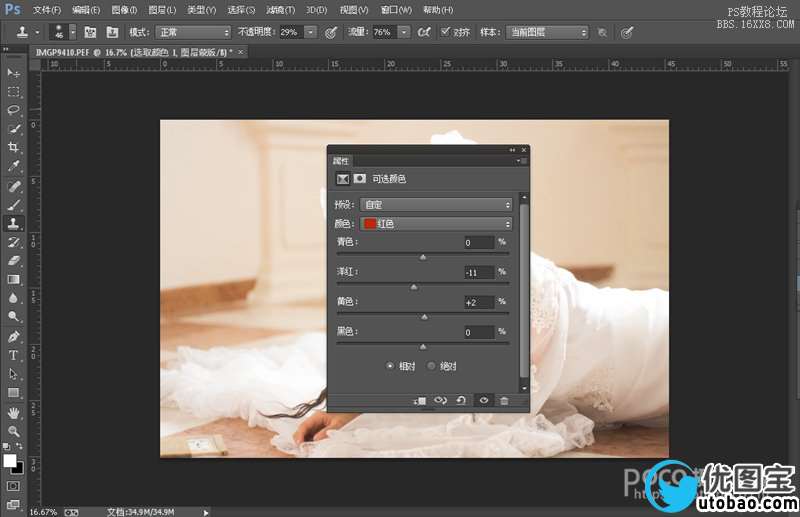This screenshot has width=800, height=517.
Task: Select the Crop tool
Action: pos(14,147)
